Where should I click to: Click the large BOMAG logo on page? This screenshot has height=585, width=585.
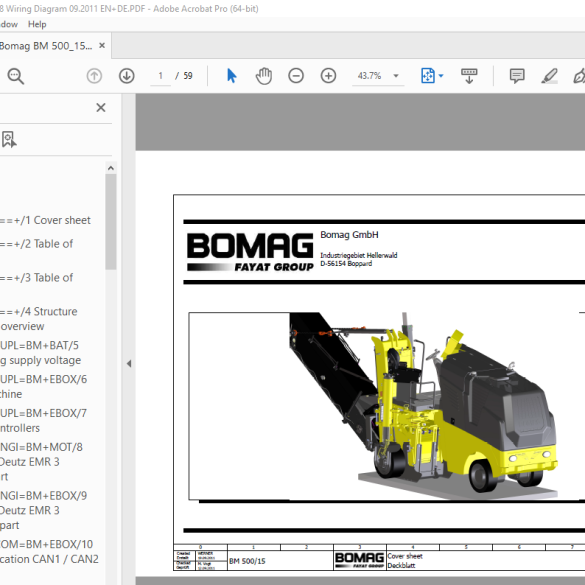click(x=250, y=252)
